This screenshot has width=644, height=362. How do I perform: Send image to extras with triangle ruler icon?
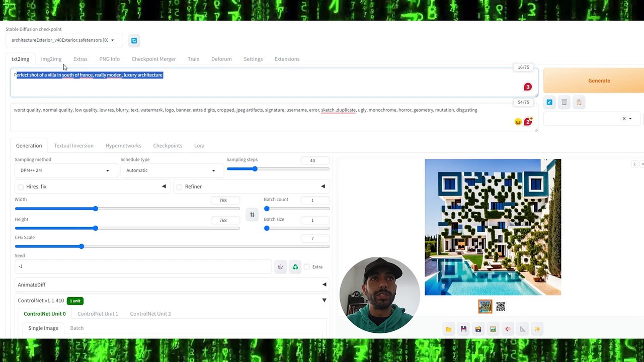coord(522,329)
